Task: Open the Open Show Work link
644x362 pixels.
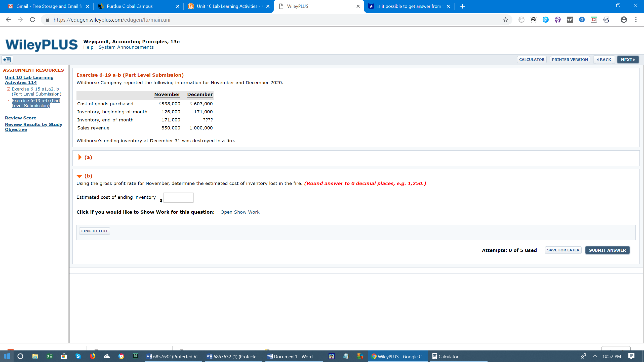Action: (240, 212)
